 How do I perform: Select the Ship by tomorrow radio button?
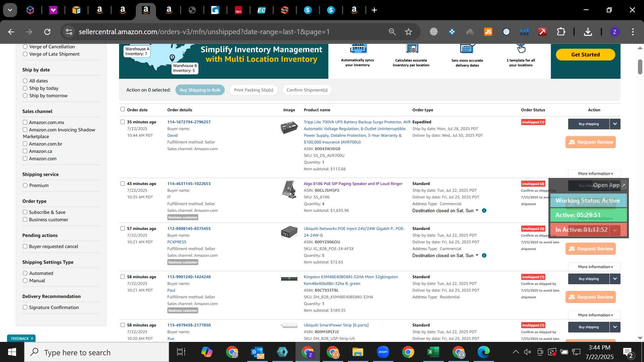point(25,96)
